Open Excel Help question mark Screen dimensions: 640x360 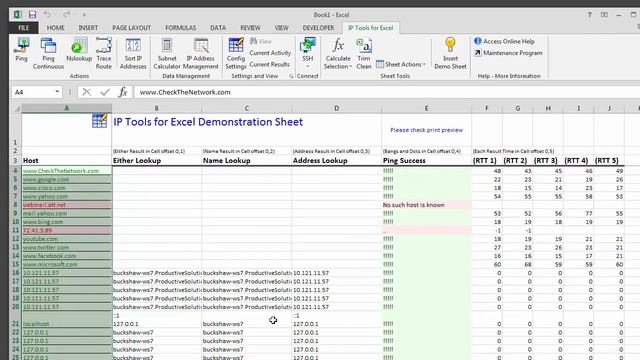(x=589, y=15)
